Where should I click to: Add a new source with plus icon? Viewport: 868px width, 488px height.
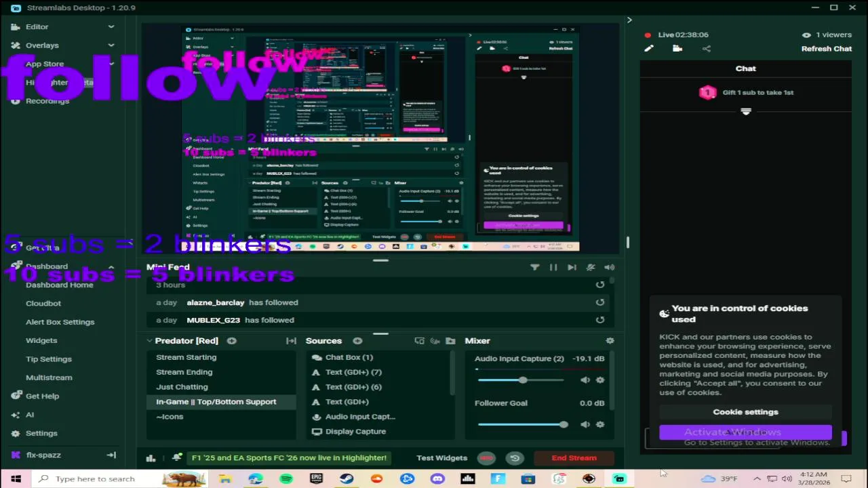(357, 341)
